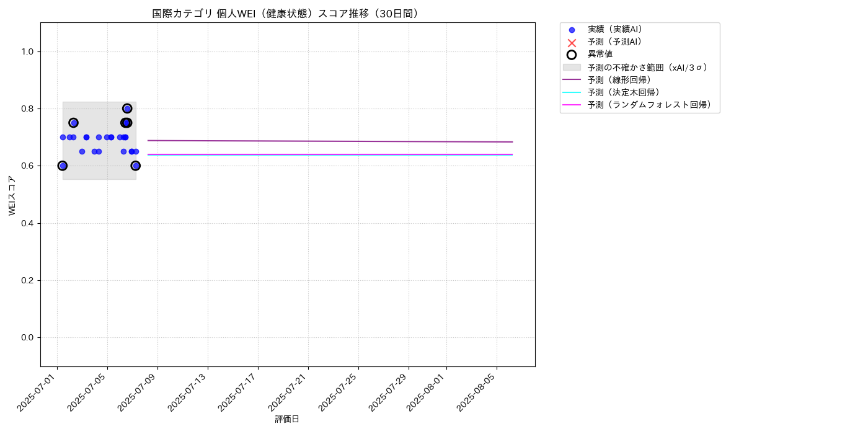
Task: Click the purple linear regression forecast line
Action: 330,141
